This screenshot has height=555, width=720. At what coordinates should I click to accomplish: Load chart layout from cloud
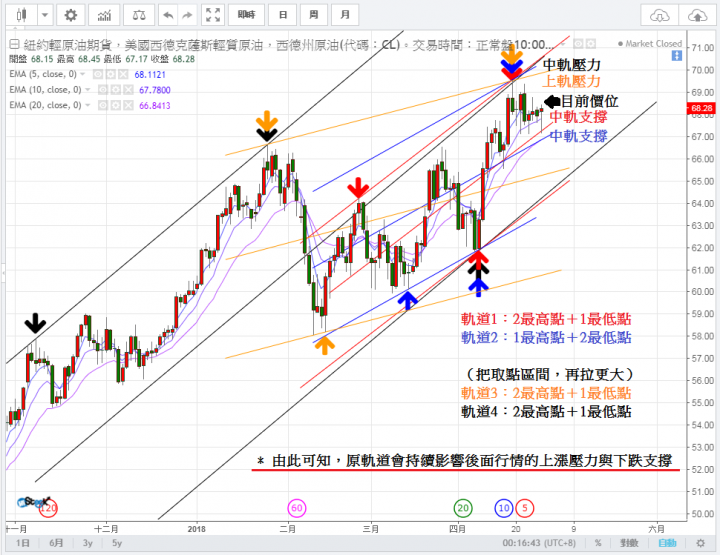coord(659,16)
